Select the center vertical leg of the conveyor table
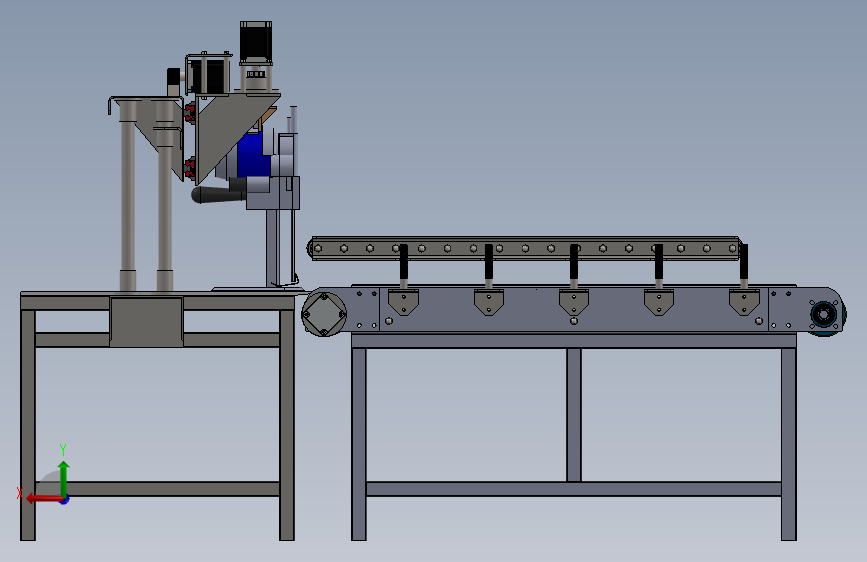 point(574,415)
